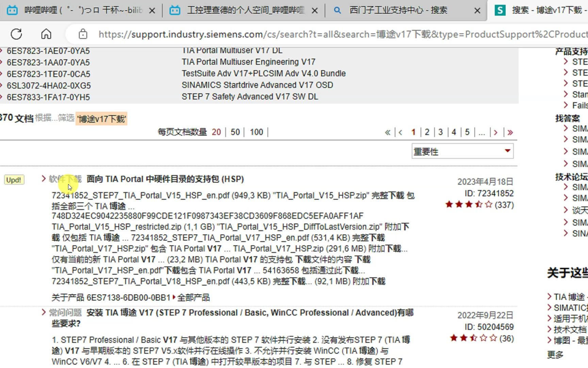Viewport: 588px width, 368px height.
Task: Open the 技术文档 sidebar link
Action: coord(570,329)
